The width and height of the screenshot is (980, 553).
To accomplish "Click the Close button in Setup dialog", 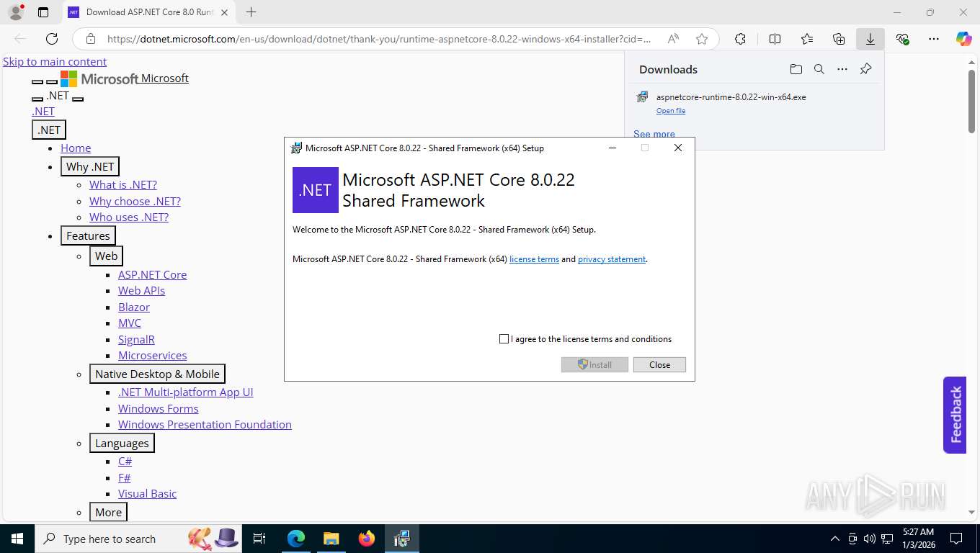I will (659, 365).
